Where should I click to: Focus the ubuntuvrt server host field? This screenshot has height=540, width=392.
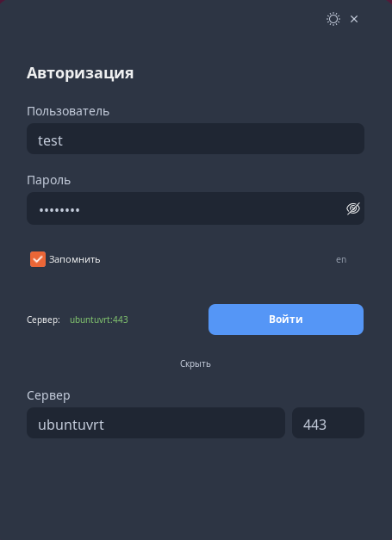point(156,423)
